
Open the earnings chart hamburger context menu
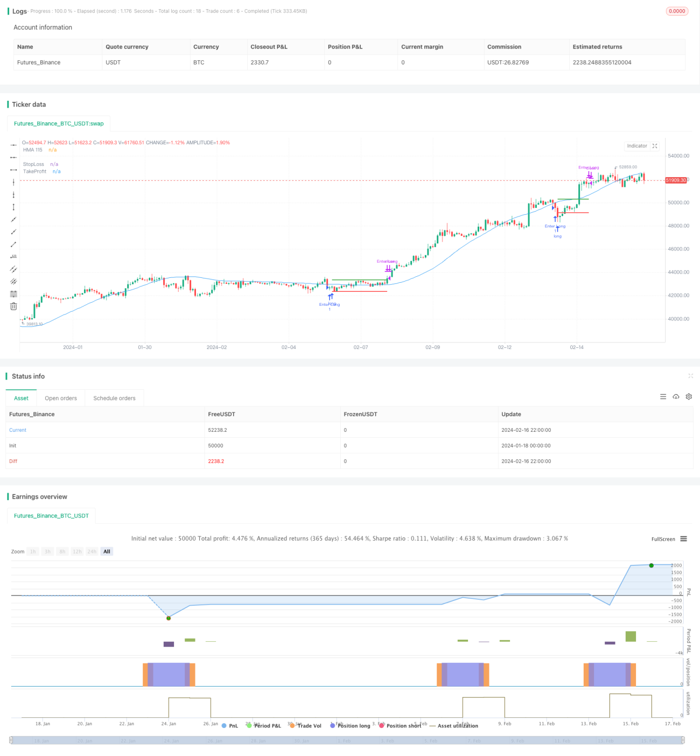683,539
